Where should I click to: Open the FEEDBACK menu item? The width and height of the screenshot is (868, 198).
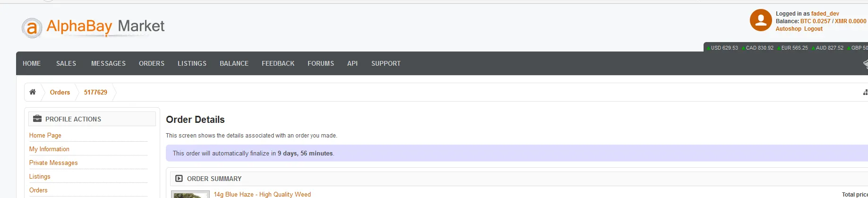click(x=278, y=63)
